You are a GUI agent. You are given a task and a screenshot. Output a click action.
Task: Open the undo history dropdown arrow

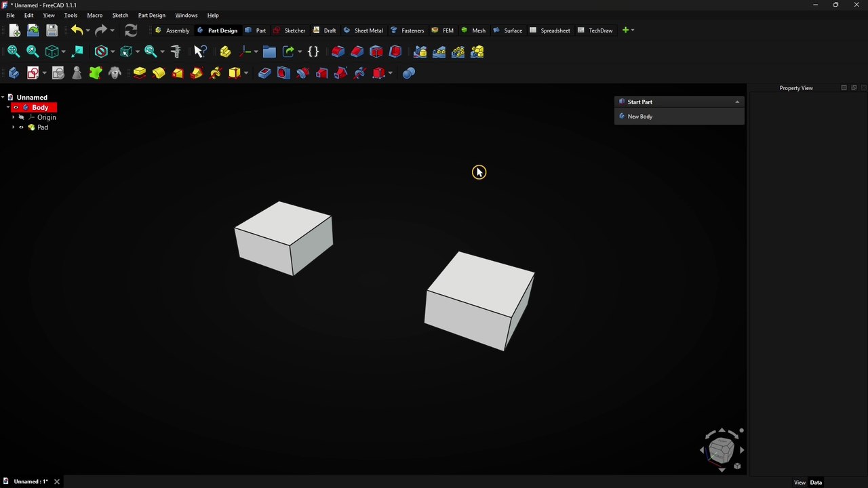point(87,30)
